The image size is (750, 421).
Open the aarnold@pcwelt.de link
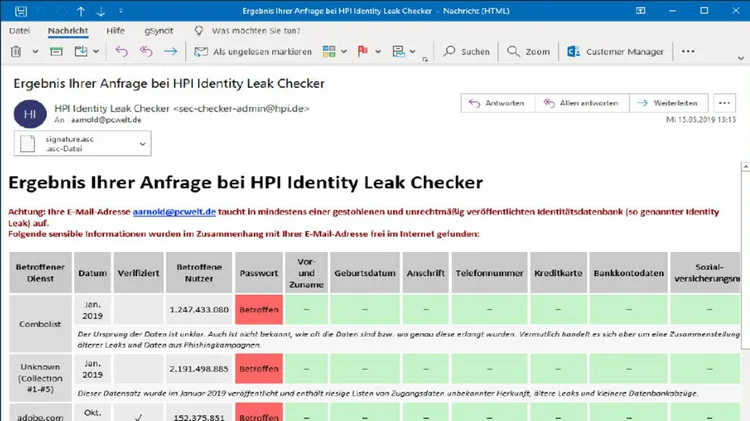(174, 211)
